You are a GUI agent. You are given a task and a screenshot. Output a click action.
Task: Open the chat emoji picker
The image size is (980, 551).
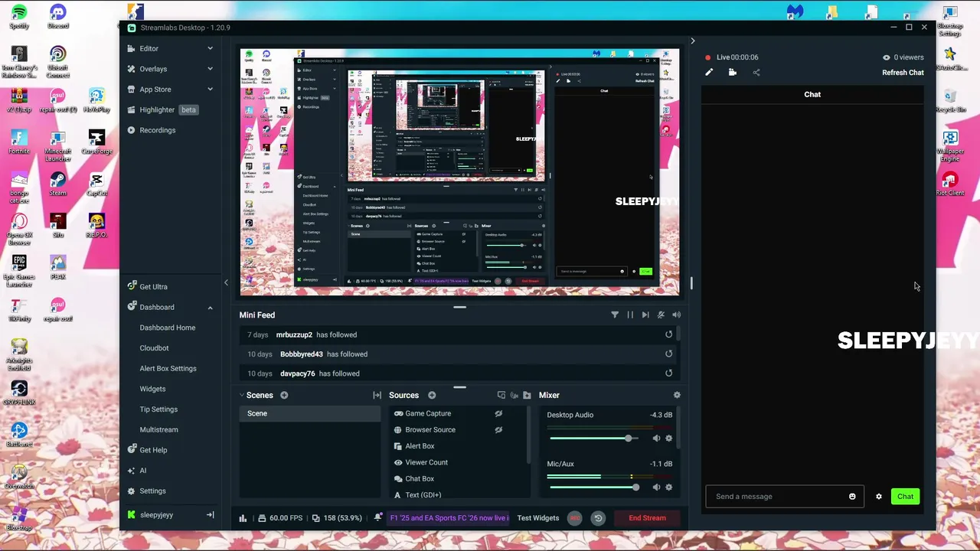pyautogui.click(x=852, y=497)
